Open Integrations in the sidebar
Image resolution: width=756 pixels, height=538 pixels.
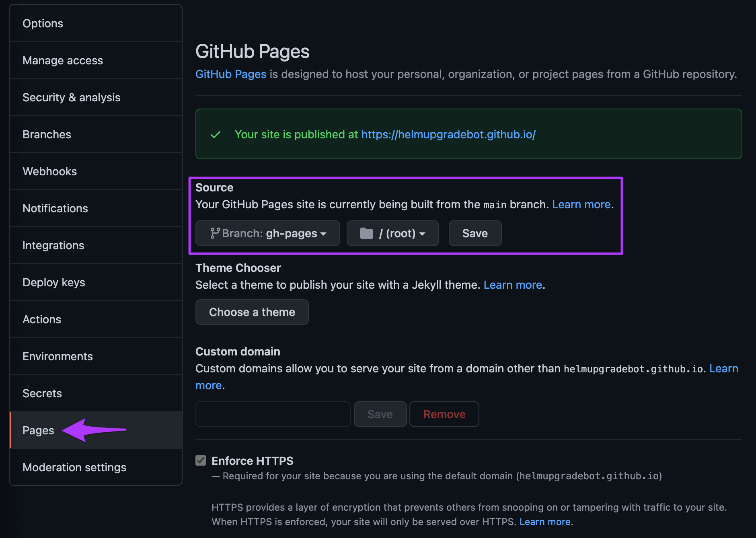(96, 245)
